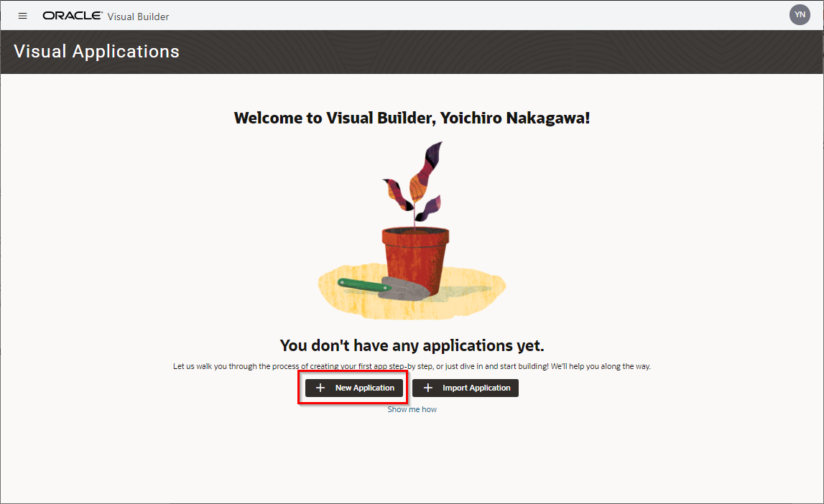This screenshot has width=824, height=504.
Task: Open the Show me how link
Action: point(412,409)
